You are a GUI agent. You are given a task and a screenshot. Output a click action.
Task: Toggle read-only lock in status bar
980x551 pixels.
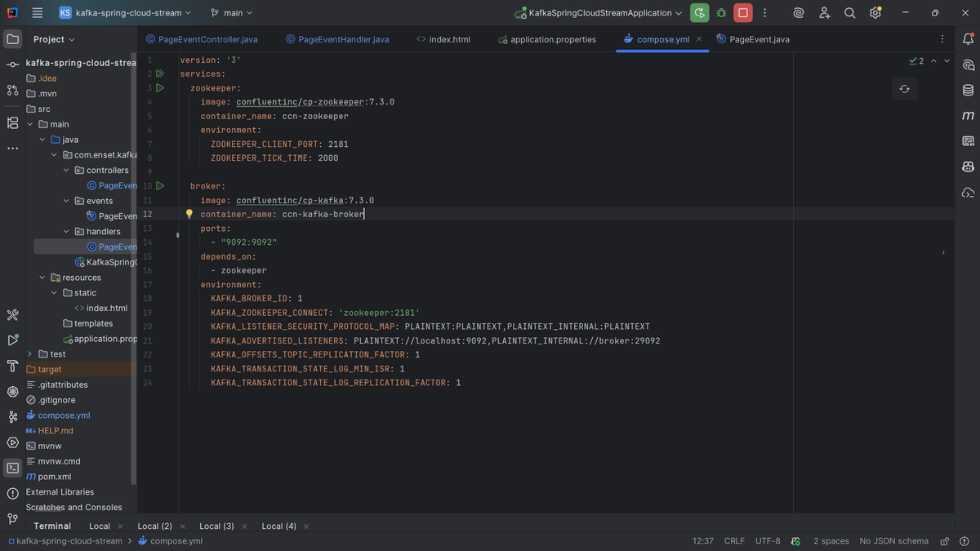pos(944,540)
